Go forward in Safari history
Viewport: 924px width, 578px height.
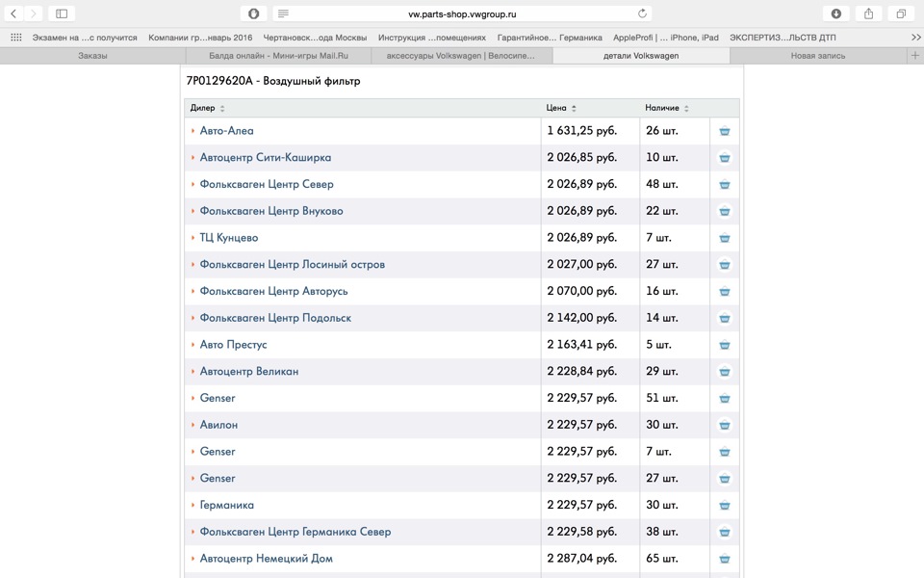(34, 13)
